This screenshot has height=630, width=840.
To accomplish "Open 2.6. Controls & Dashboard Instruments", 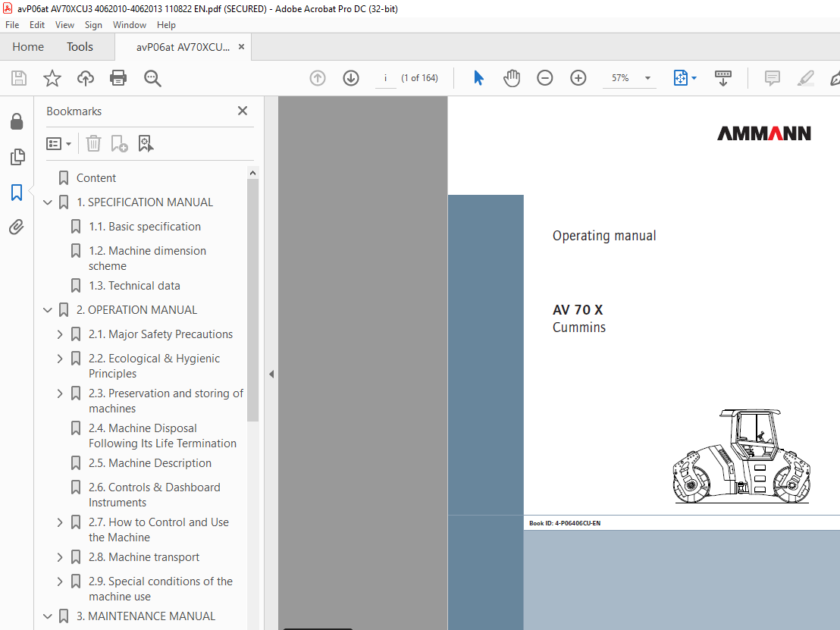I will click(x=155, y=495).
